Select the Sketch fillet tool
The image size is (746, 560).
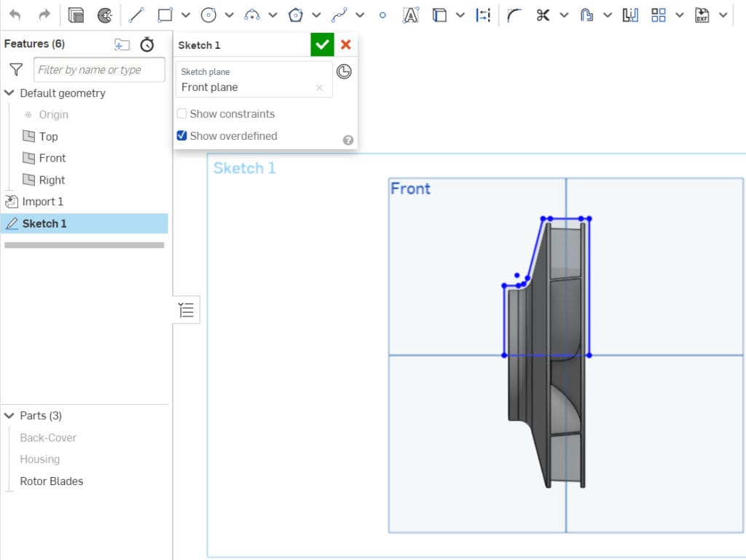[x=515, y=15]
